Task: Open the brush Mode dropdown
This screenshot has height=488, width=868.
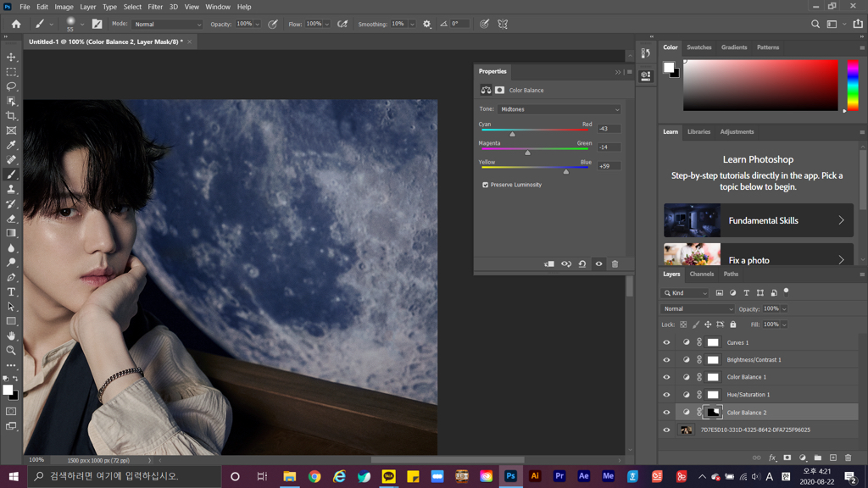Action: click(167, 24)
